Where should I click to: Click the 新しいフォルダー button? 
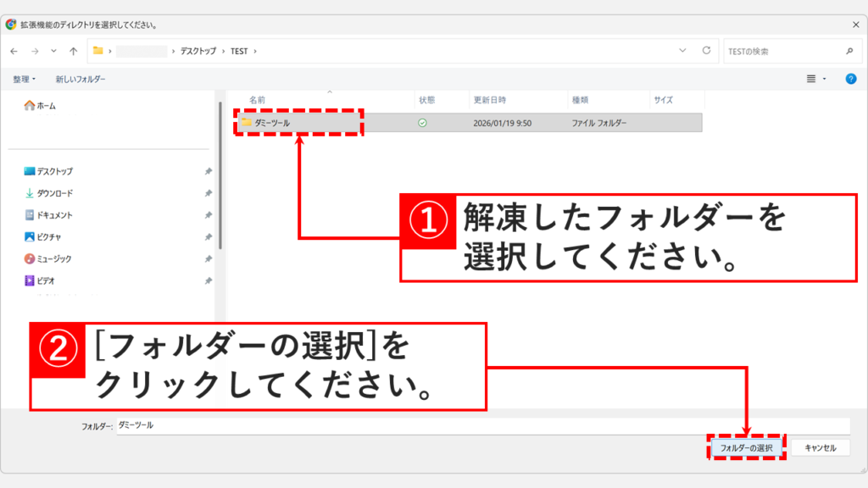click(81, 77)
